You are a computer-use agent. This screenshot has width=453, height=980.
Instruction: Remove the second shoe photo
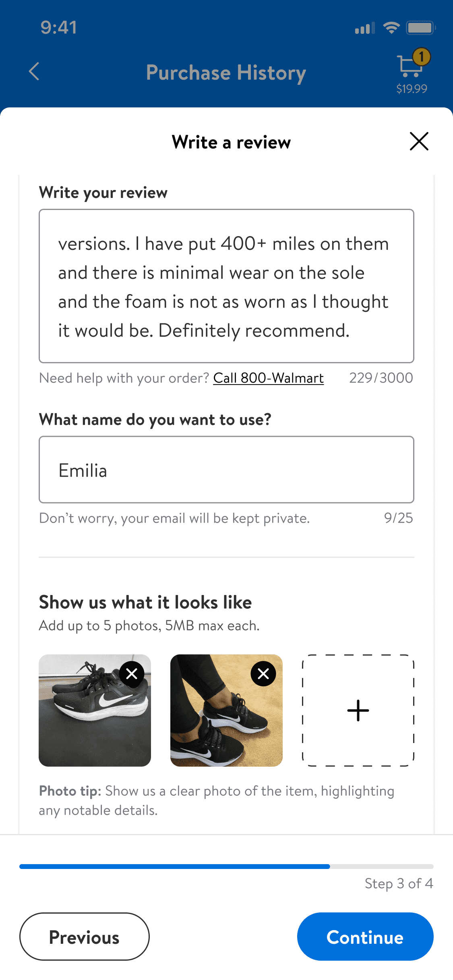click(263, 674)
